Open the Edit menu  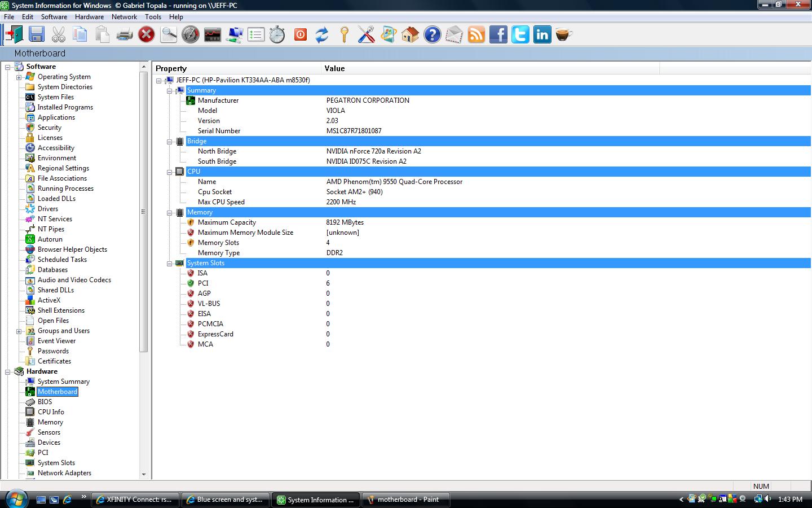pos(28,17)
